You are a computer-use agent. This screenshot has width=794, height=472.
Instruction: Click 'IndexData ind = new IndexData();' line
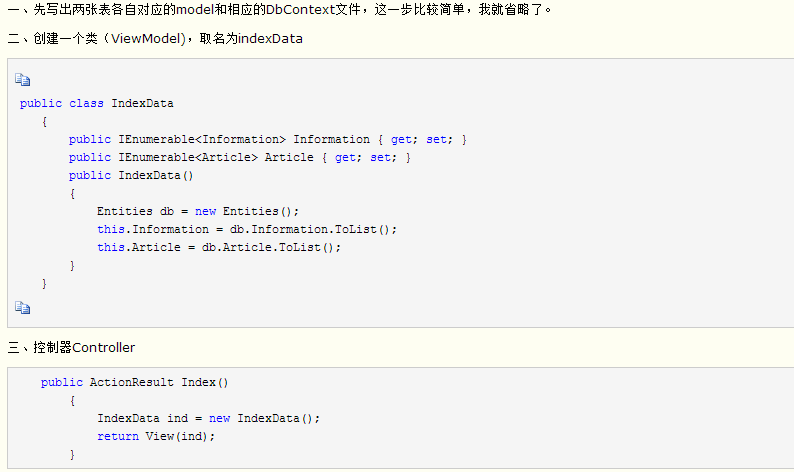(x=209, y=418)
